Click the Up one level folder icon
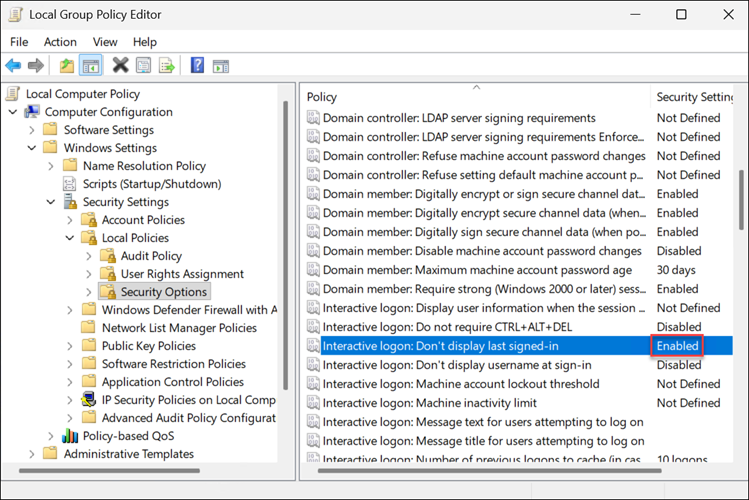 pos(67,65)
